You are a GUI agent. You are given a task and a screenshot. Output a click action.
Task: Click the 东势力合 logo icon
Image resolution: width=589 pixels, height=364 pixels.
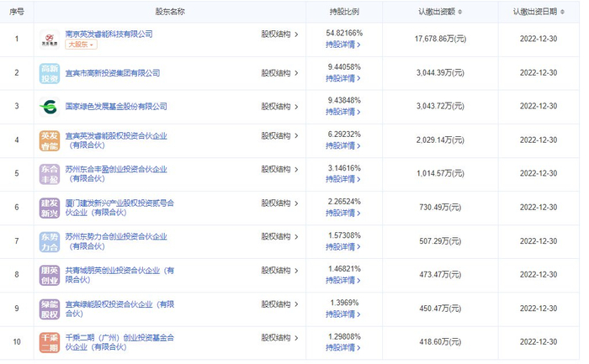[49, 241]
